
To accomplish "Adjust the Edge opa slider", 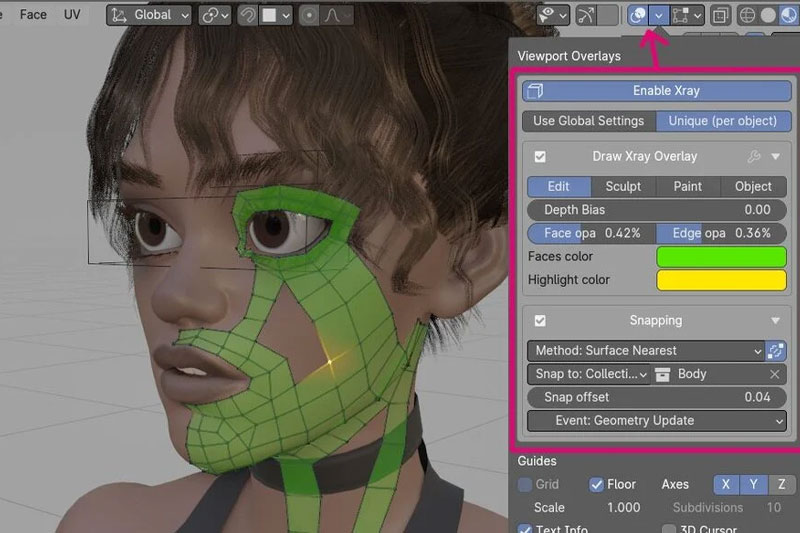I will tap(721, 233).
